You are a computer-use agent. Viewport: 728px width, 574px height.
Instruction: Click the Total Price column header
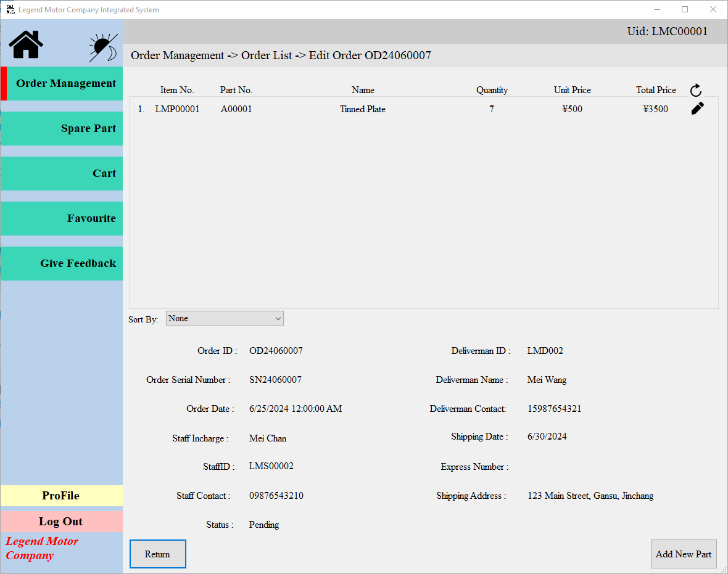point(656,90)
